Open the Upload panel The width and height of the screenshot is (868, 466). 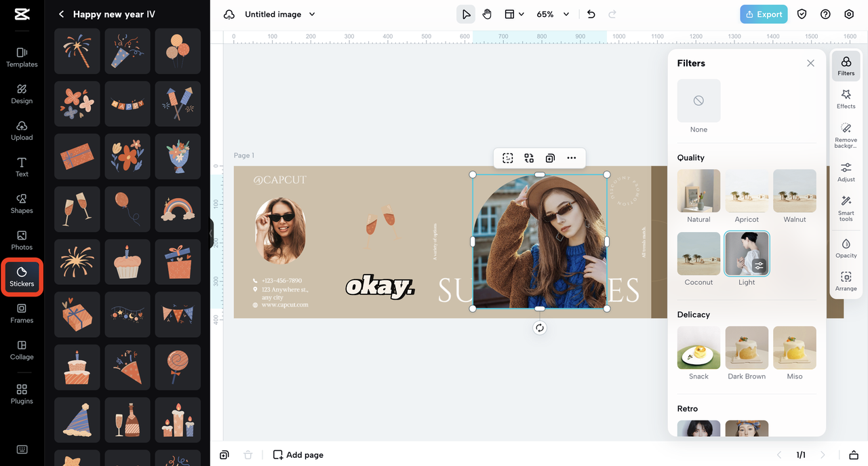pos(22,130)
